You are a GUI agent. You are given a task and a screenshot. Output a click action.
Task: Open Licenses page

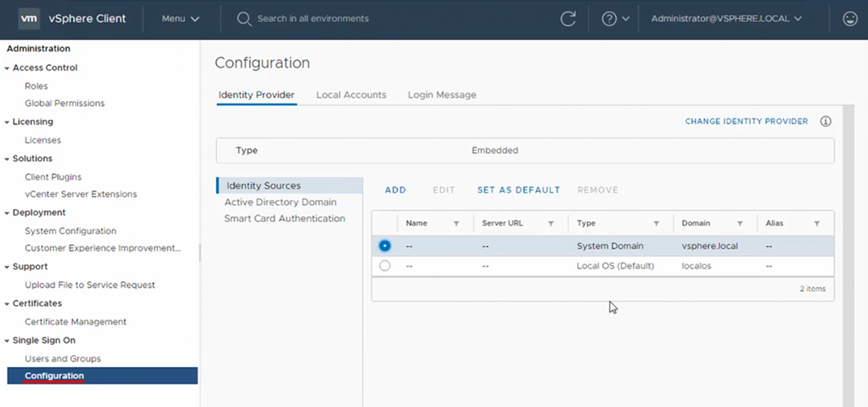(42, 140)
